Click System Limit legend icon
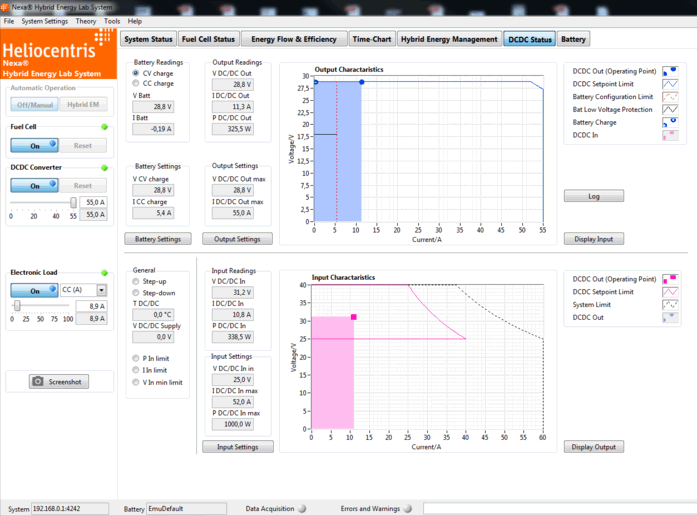Viewport: 697px width, 516px height. click(669, 305)
